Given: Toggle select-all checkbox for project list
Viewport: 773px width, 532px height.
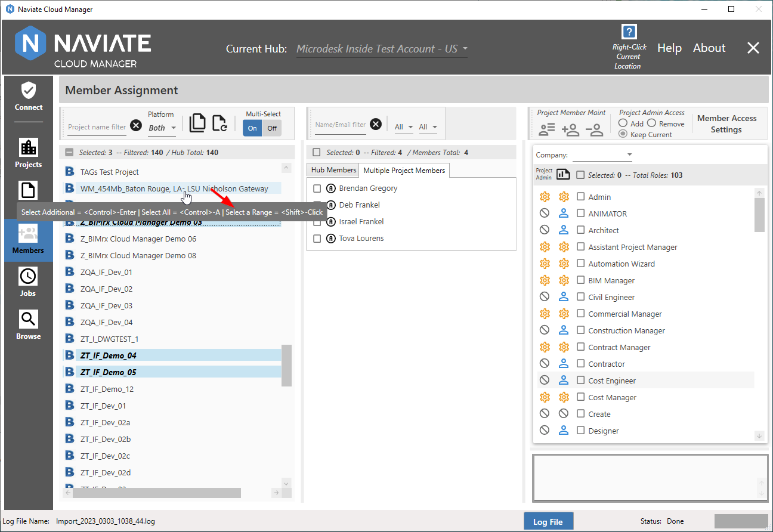Looking at the screenshot, I should (69, 153).
